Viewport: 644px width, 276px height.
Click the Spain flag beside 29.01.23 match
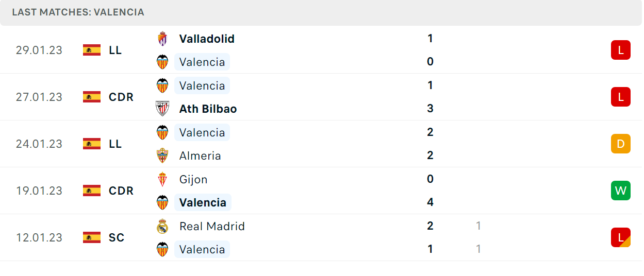92,50
